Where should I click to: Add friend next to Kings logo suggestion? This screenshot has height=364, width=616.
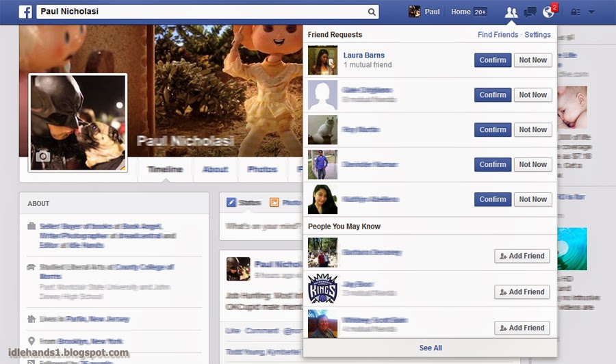522,291
